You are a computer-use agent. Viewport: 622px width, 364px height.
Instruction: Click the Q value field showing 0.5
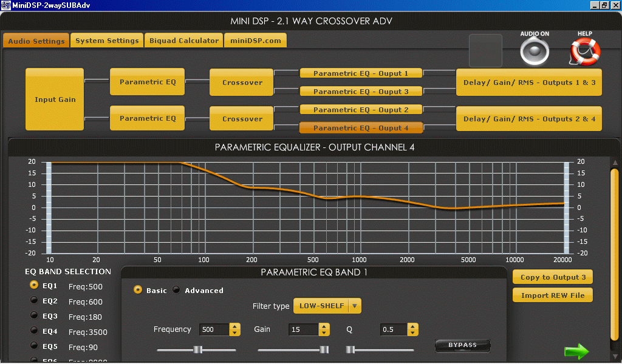tap(393, 329)
